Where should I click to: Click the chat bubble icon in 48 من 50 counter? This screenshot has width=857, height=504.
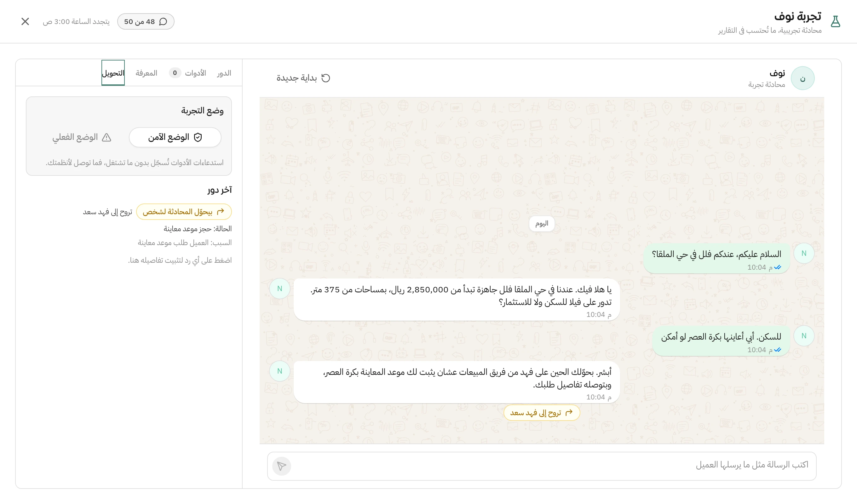pos(163,21)
